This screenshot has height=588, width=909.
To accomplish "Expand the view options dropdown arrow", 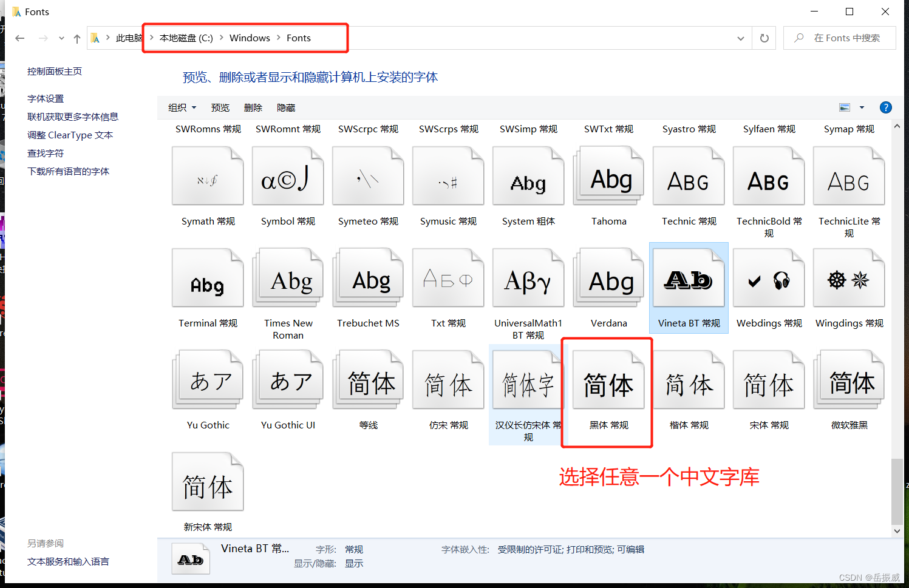I will coord(860,107).
